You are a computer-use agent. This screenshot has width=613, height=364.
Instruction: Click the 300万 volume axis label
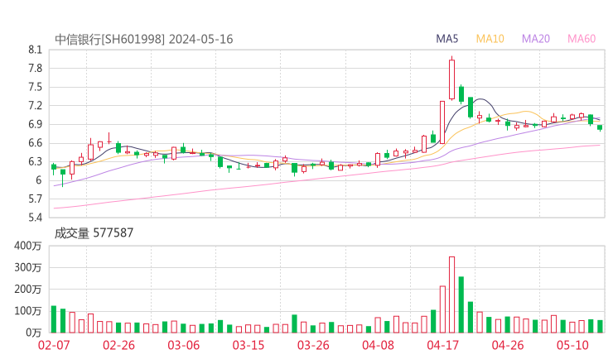click(27, 267)
